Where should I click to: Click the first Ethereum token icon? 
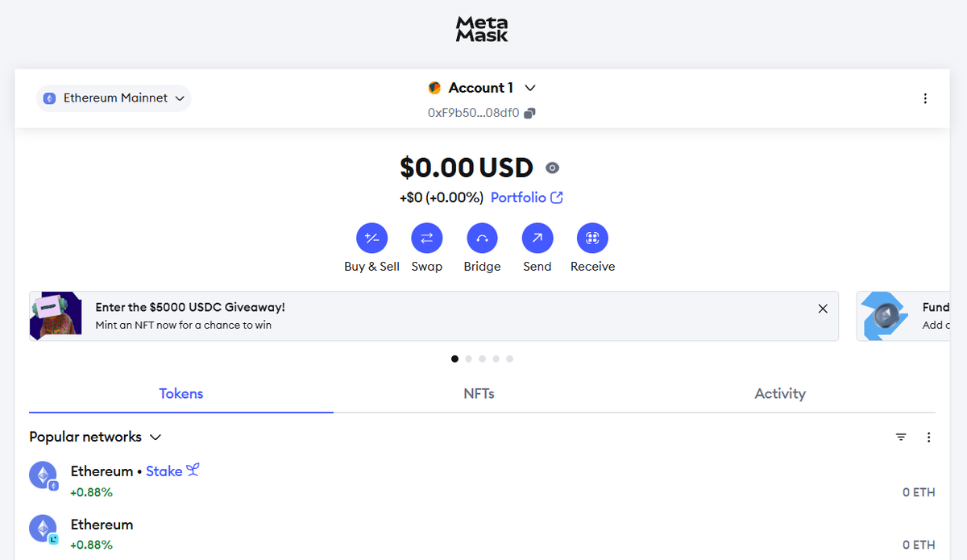tap(44, 475)
